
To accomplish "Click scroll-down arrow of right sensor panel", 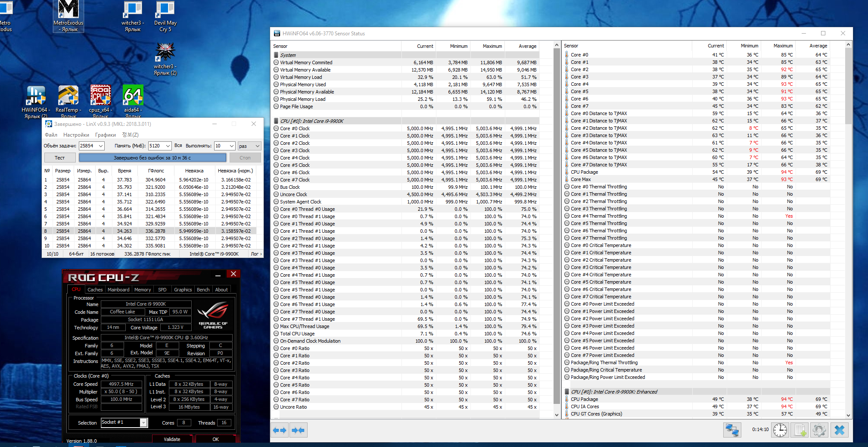I will click(x=849, y=416).
